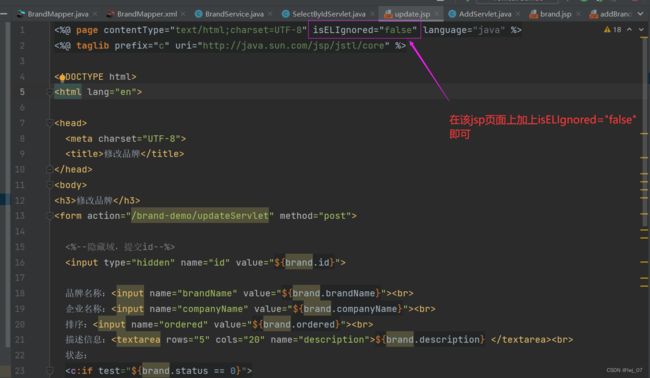Image resolution: width=650 pixels, height=378 pixels.
Task: Collapse the head block fold on line 7
Action: tap(49, 123)
